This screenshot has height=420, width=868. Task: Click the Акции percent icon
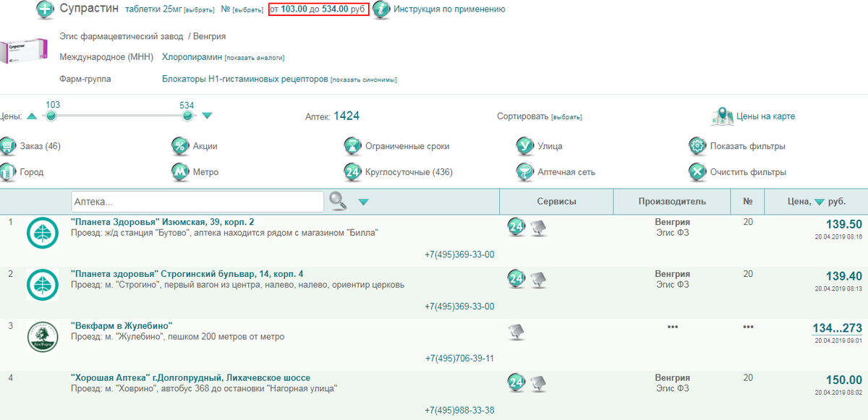point(180,146)
